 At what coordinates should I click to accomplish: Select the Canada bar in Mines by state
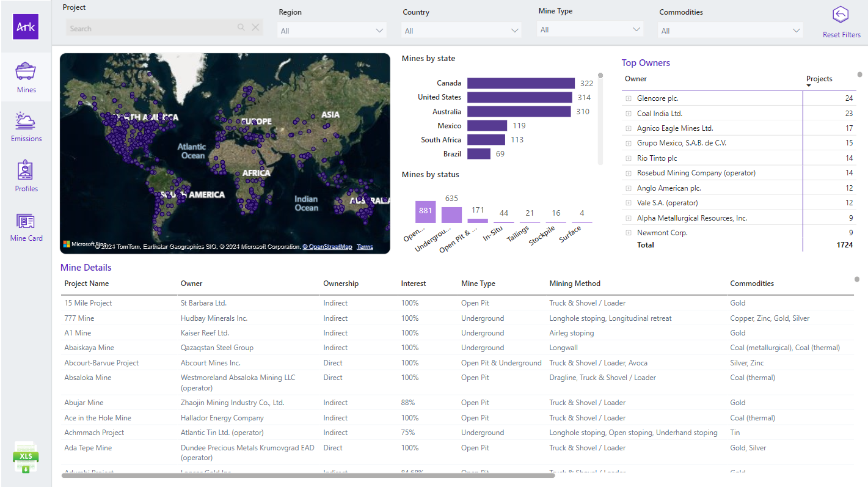[x=521, y=83]
